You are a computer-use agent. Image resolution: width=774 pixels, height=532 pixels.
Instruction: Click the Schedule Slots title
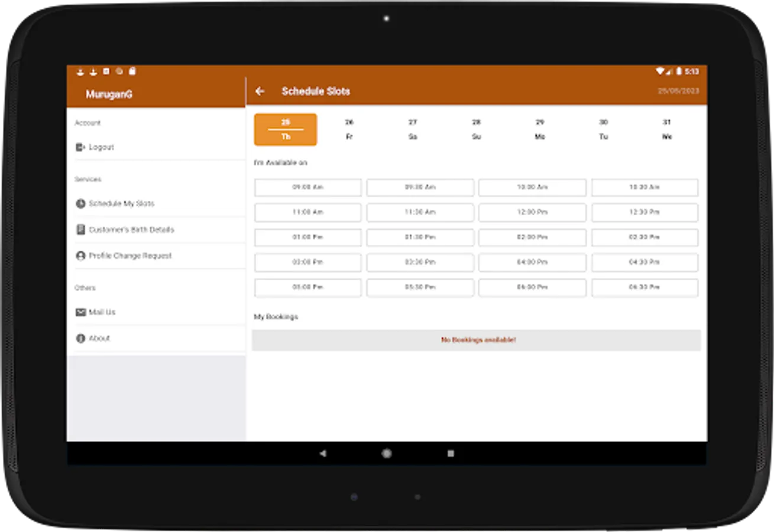click(316, 91)
